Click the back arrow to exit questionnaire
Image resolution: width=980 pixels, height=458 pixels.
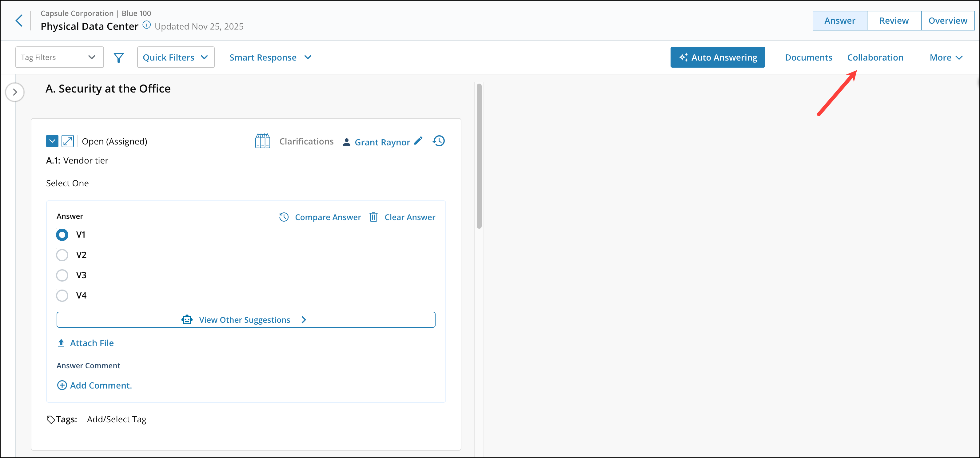pos(19,20)
